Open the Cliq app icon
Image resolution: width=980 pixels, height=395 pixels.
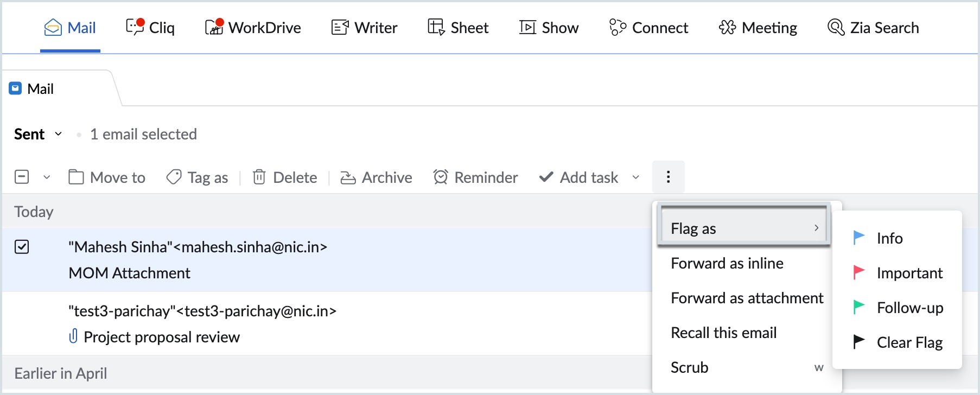(x=135, y=27)
